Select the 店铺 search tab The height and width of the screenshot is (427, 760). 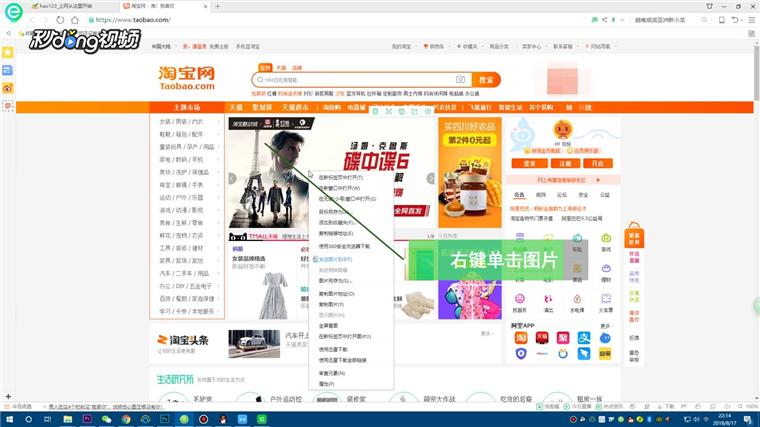point(297,68)
